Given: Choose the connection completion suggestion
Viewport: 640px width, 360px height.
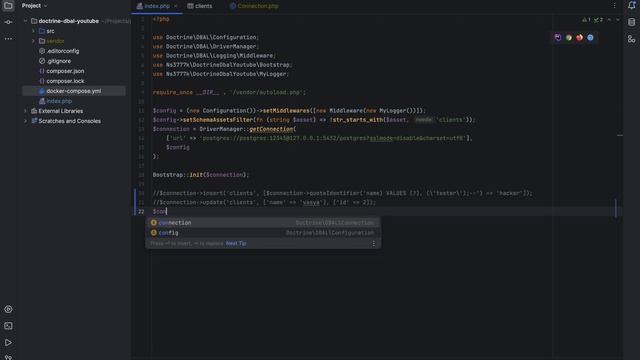Looking at the screenshot, I should tap(263, 222).
